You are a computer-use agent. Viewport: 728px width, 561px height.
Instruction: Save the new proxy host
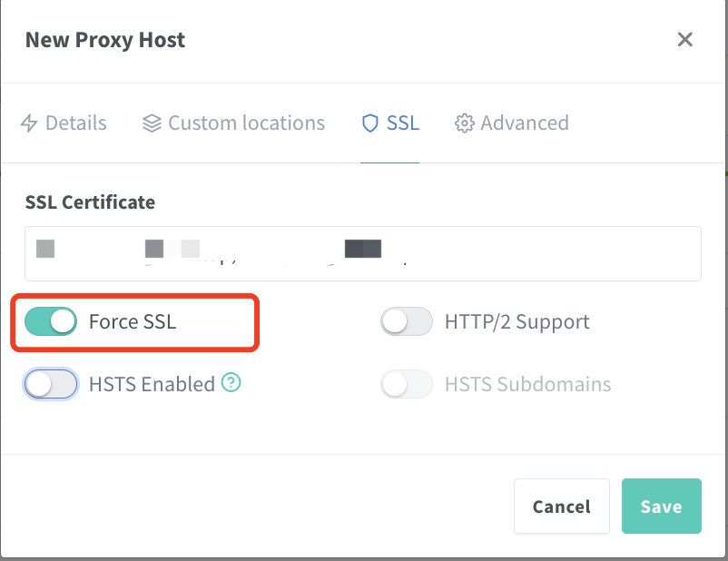[661, 506]
